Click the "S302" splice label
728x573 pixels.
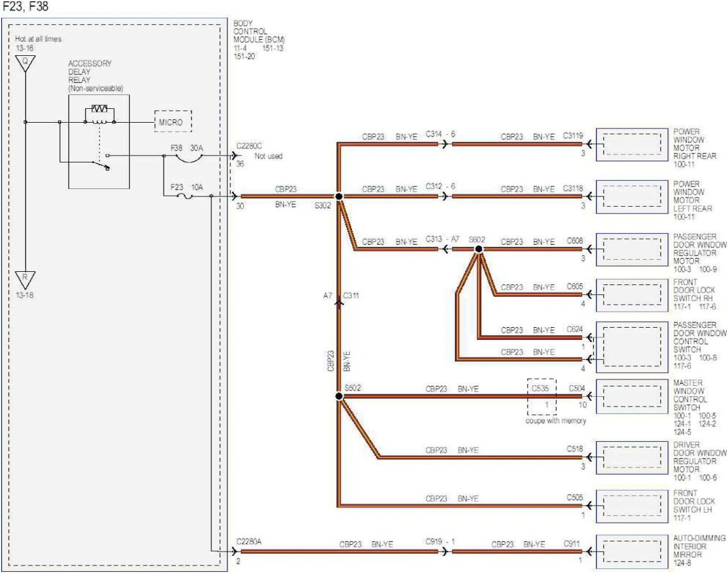point(323,206)
